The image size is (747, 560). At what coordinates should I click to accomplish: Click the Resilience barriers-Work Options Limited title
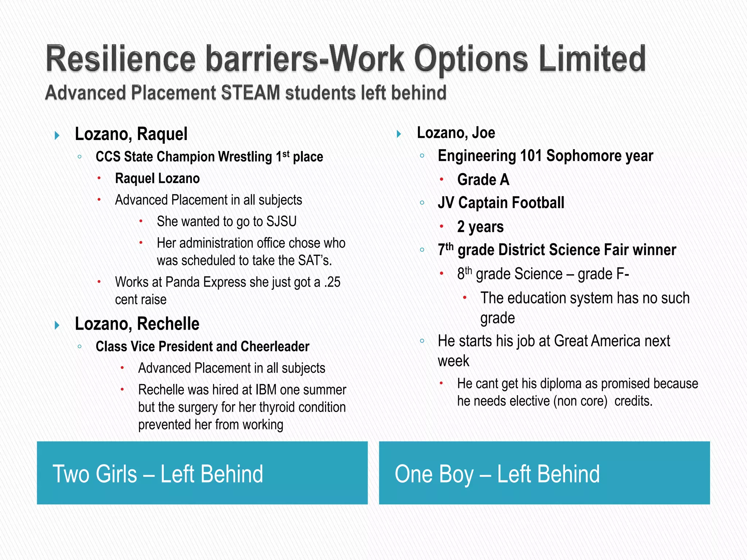346,59
